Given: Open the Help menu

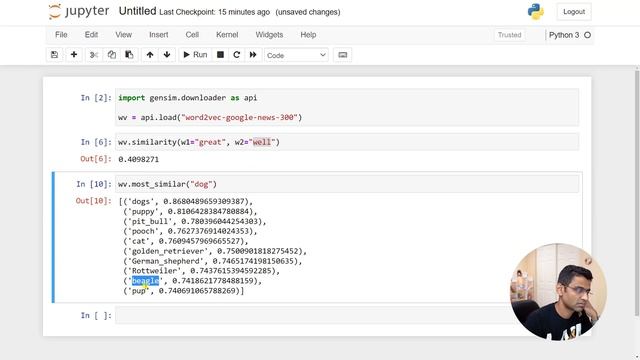Looking at the screenshot, I should coord(308,35).
